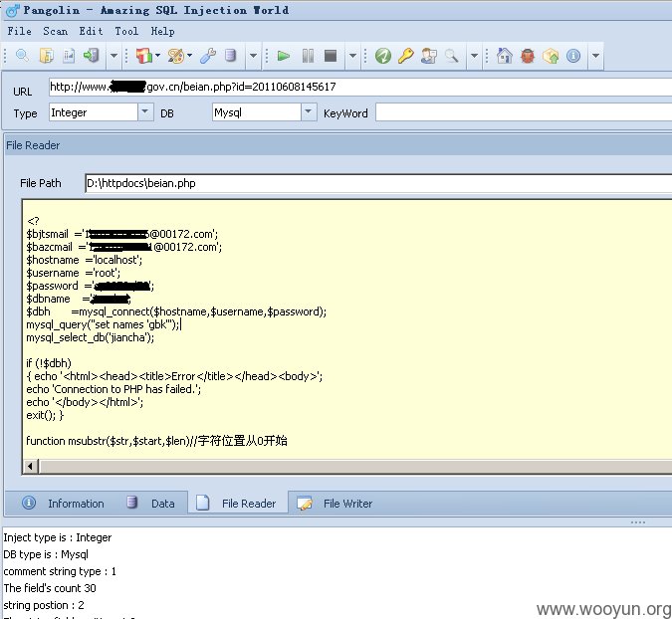Click the user with card icon
The image size is (672, 619).
(x=429, y=56)
